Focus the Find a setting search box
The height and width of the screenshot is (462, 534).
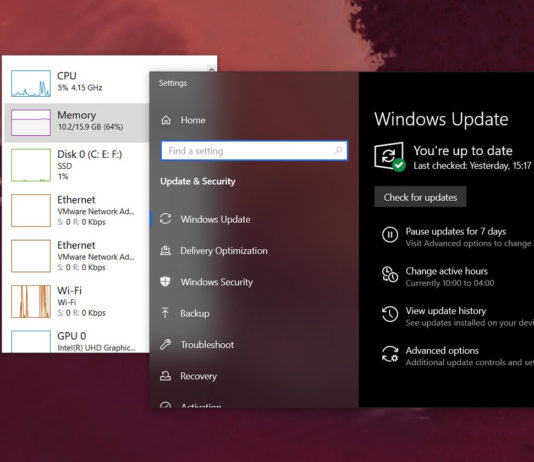254,150
